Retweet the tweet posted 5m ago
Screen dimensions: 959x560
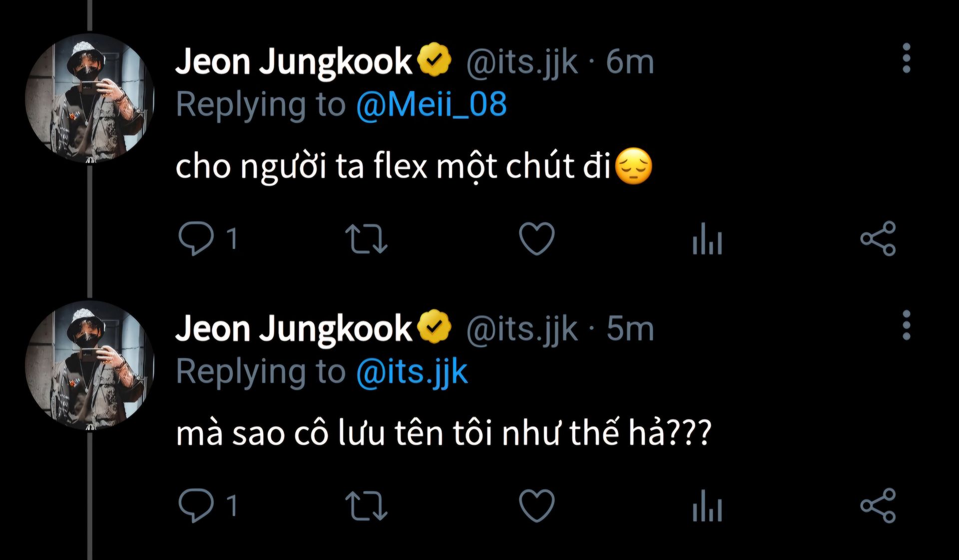click(366, 506)
